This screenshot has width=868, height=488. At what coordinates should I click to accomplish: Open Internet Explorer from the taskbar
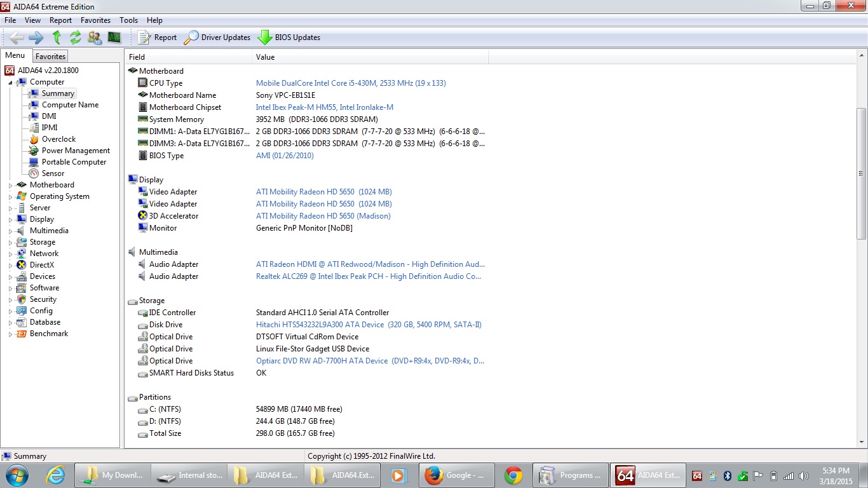click(x=56, y=475)
